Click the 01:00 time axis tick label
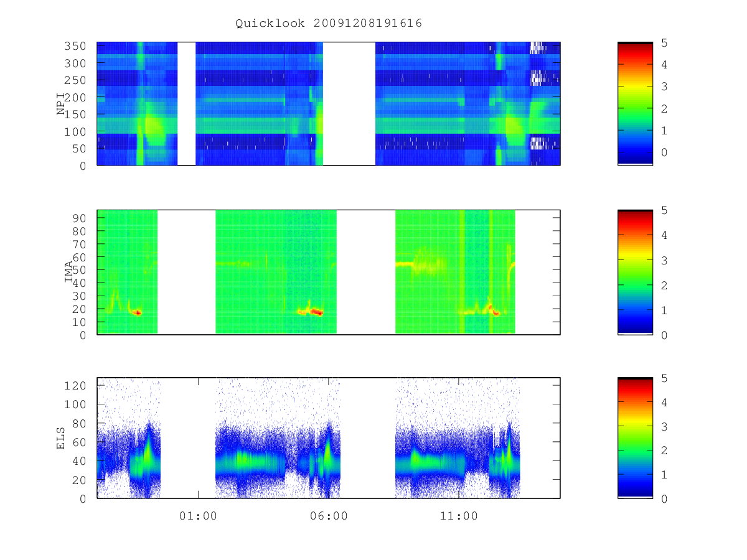This screenshot has height=560, width=747. tap(198, 516)
